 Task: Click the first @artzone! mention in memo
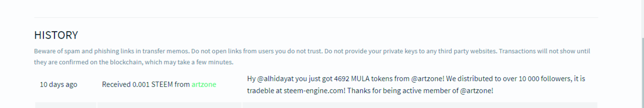point(427,79)
